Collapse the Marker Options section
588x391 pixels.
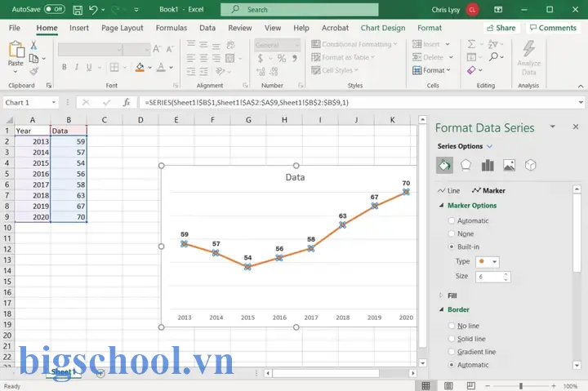click(441, 206)
